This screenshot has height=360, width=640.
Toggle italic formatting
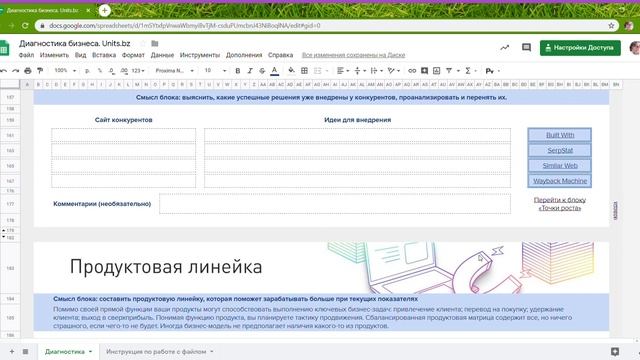250,71
